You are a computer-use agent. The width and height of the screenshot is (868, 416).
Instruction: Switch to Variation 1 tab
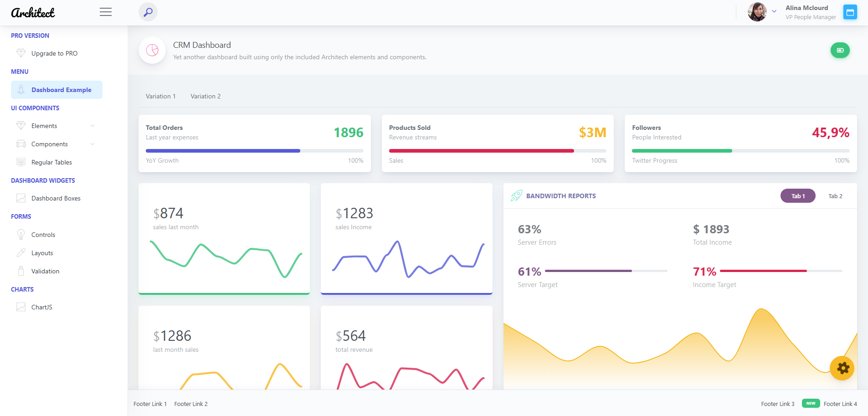pos(160,96)
